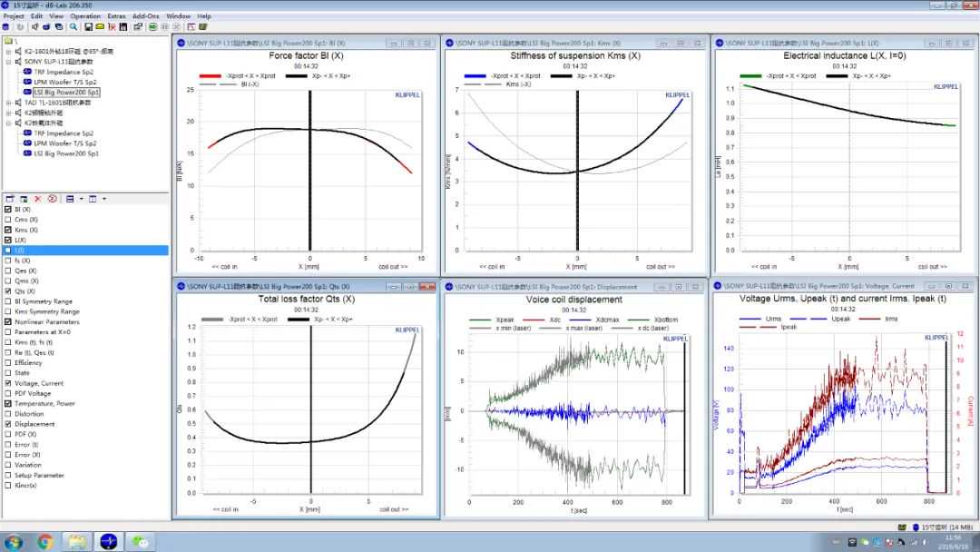
Task: Click the Windows Start button
Action: pyautogui.click(x=13, y=542)
